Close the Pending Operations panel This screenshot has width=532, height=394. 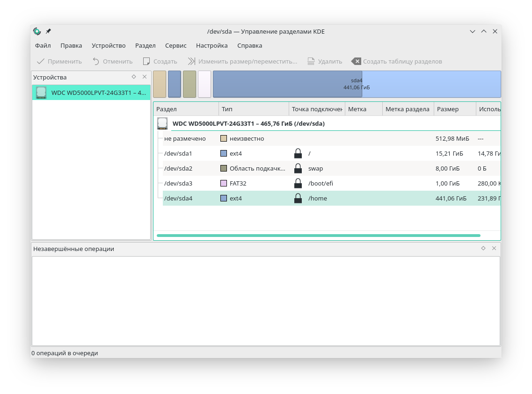494,248
